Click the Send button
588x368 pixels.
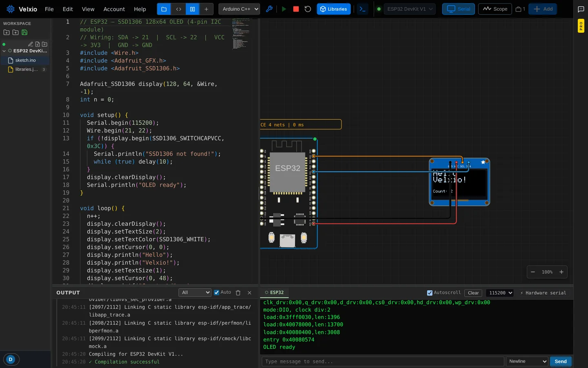560,361
